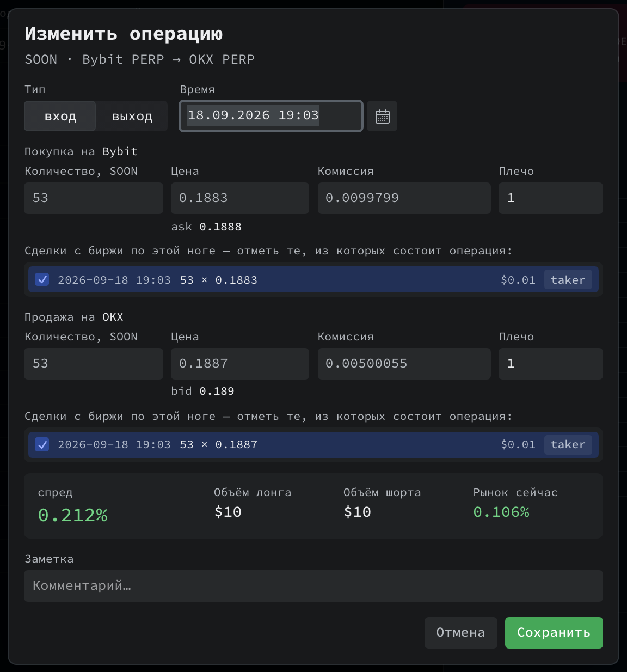This screenshot has width=627, height=672.
Task: Switch operation type to «выход»
Action: [132, 116]
